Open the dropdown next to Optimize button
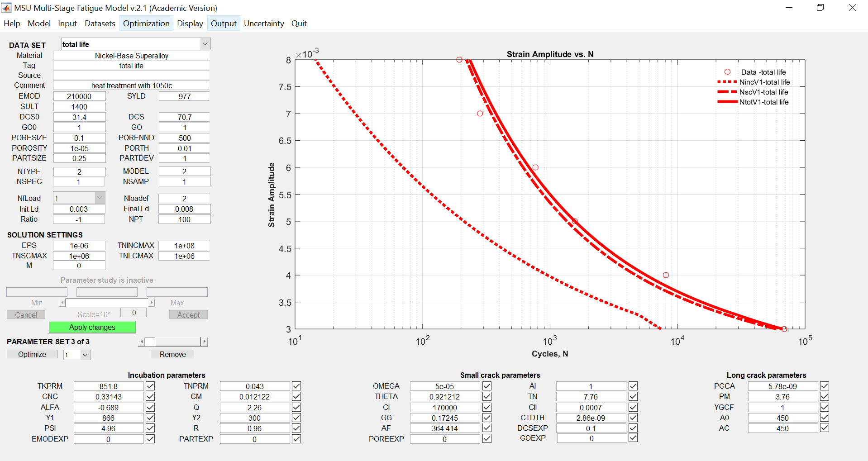 point(85,355)
